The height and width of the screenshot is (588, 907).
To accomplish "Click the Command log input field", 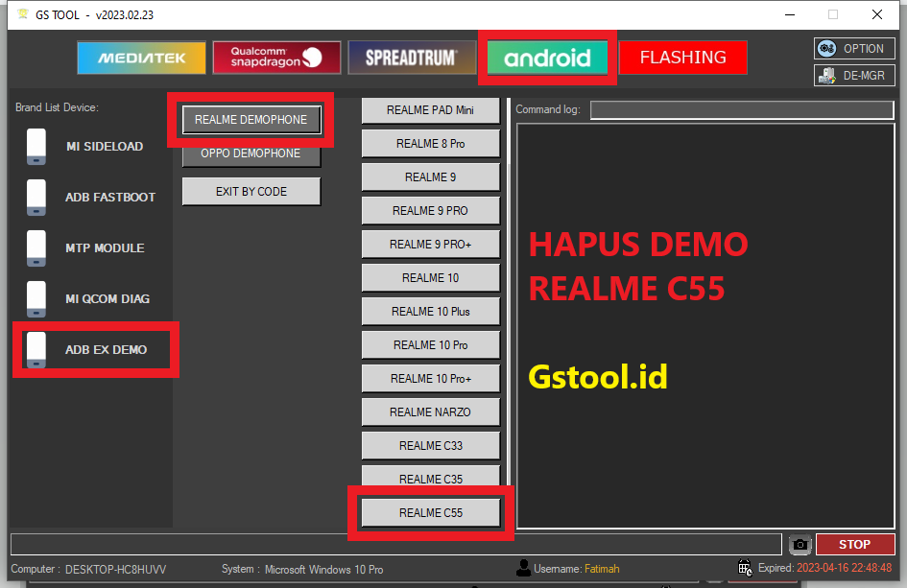I will click(x=742, y=110).
